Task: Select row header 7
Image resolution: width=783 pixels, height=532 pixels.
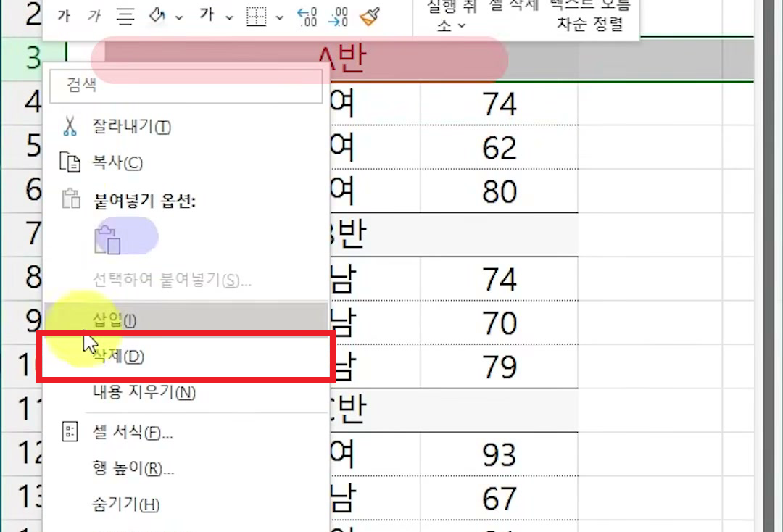Action: pos(22,235)
